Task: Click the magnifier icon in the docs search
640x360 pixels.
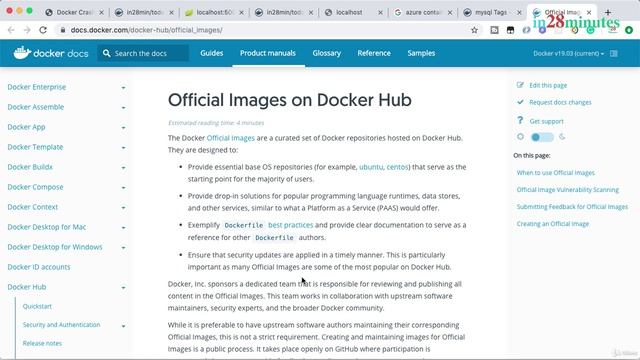Action: point(107,53)
